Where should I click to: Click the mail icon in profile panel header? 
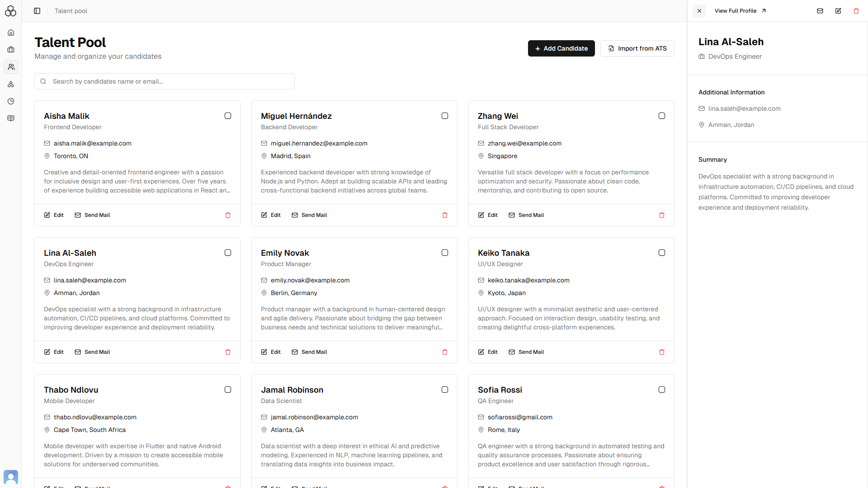click(x=820, y=11)
